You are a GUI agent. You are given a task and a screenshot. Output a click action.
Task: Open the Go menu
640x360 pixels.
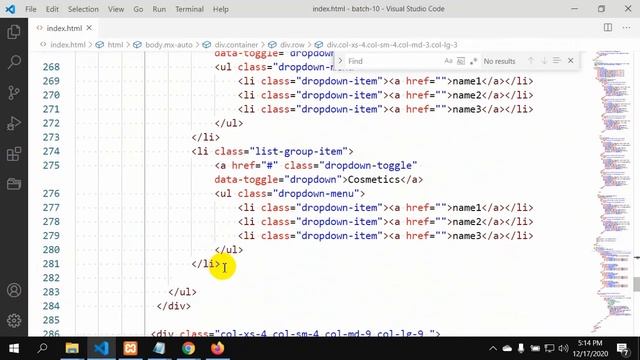(x=138, y=9)
